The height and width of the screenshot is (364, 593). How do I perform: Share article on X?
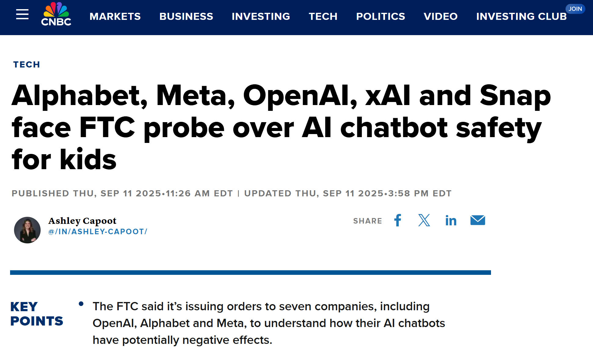(x=424, y=220)
